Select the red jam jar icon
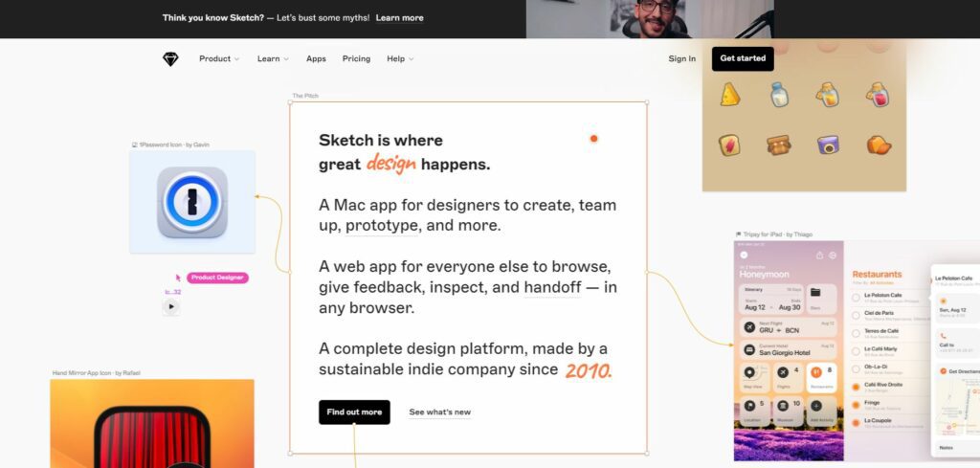Screen dimensions: 980x468 coord(878,95)
